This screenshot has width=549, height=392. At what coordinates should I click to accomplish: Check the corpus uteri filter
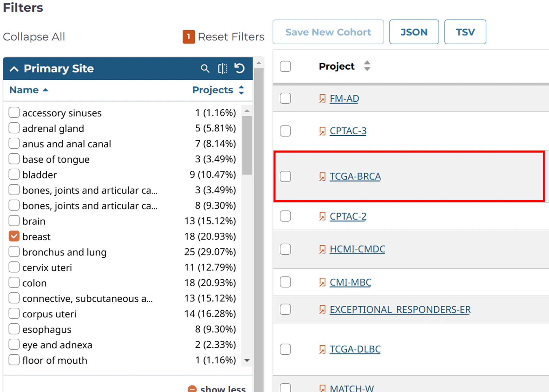click(x=14, y=314)
